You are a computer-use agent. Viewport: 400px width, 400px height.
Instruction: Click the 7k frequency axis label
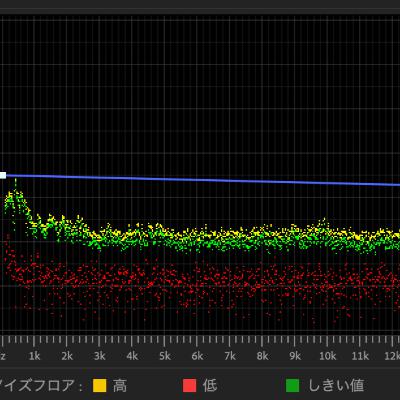pyautogui.click(x=230, y=356)
